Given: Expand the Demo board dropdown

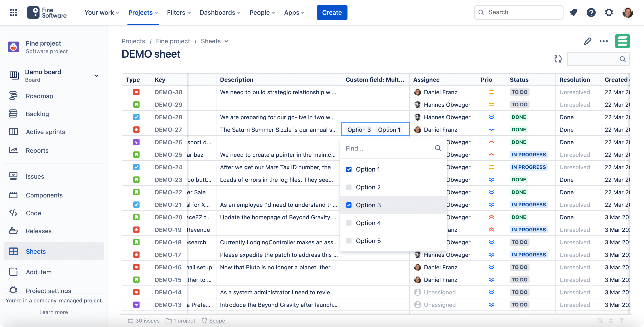Looking at the screenshot, I should 97,75.
